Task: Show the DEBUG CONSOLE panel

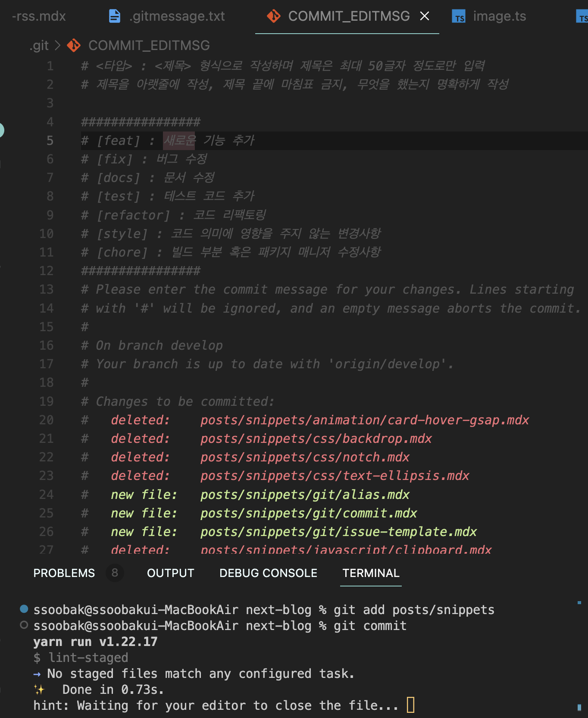Action: [268, 573]
